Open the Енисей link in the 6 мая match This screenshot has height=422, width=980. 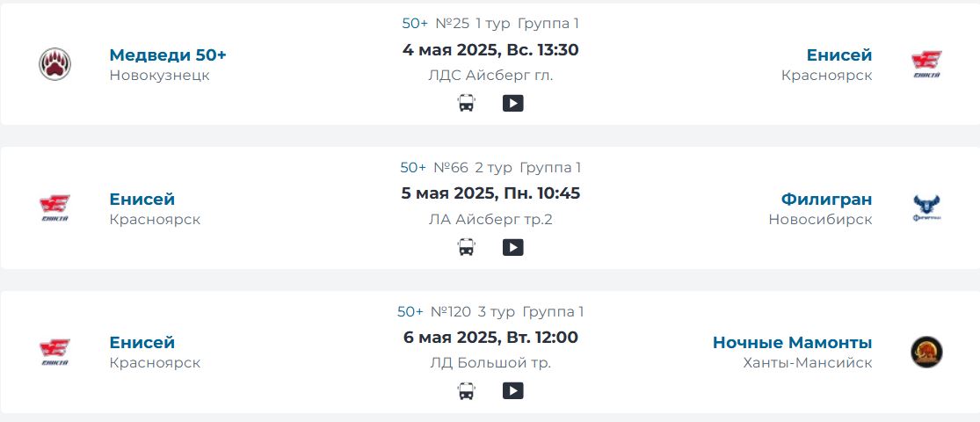142,343
